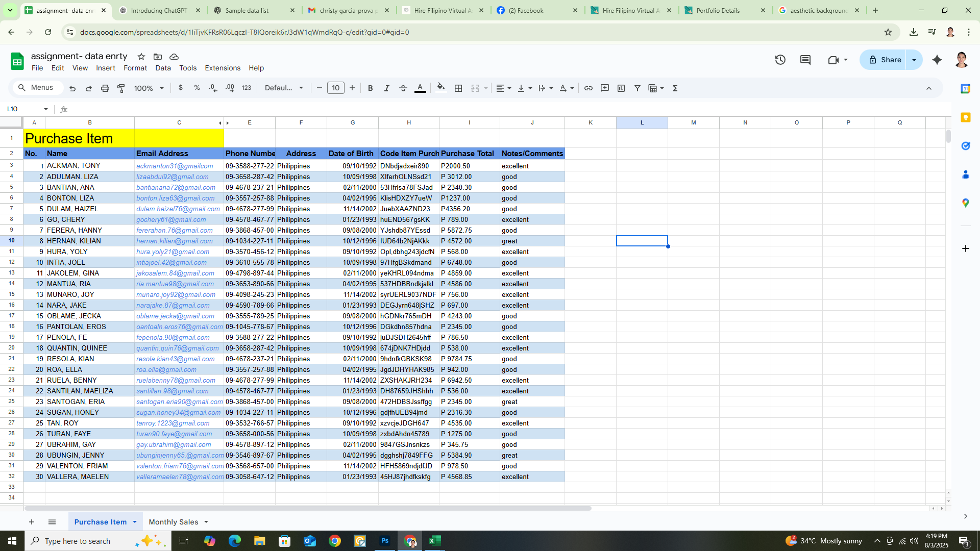Toggle strikethrough formatting
This screenshot has width=980, height=551.
pos(403,88)
